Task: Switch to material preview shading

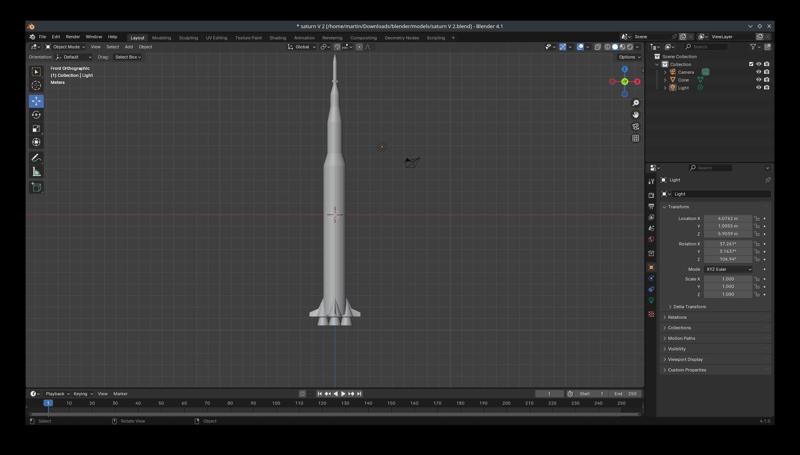Action: click(x=622, y=47)
